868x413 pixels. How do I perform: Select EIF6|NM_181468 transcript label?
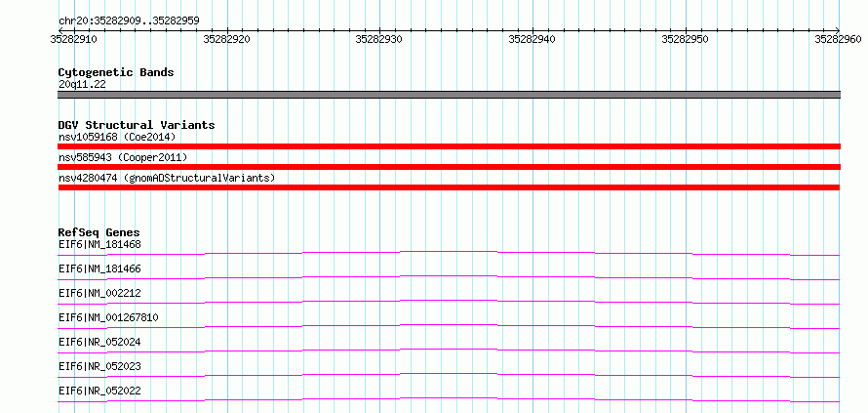(x=99, y=244)
